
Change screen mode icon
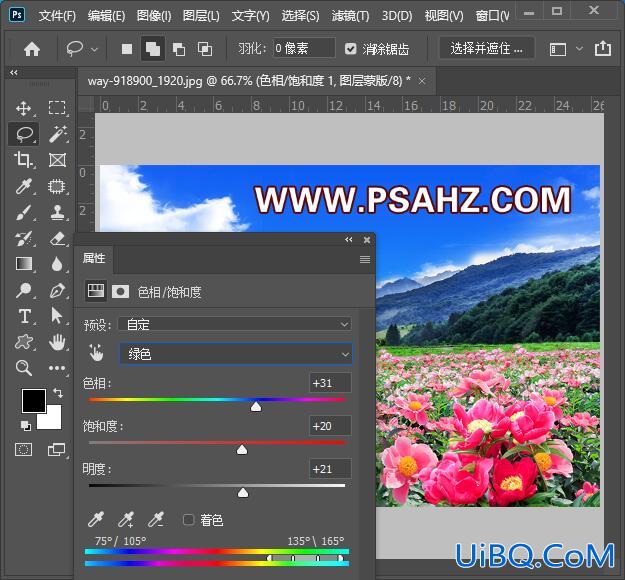point(56,450)
